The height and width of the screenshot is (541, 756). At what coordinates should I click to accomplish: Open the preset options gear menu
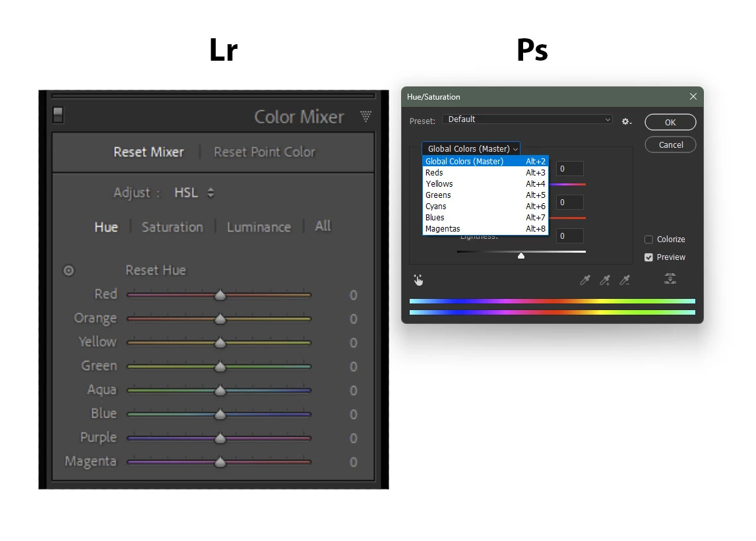pos(626,121)
